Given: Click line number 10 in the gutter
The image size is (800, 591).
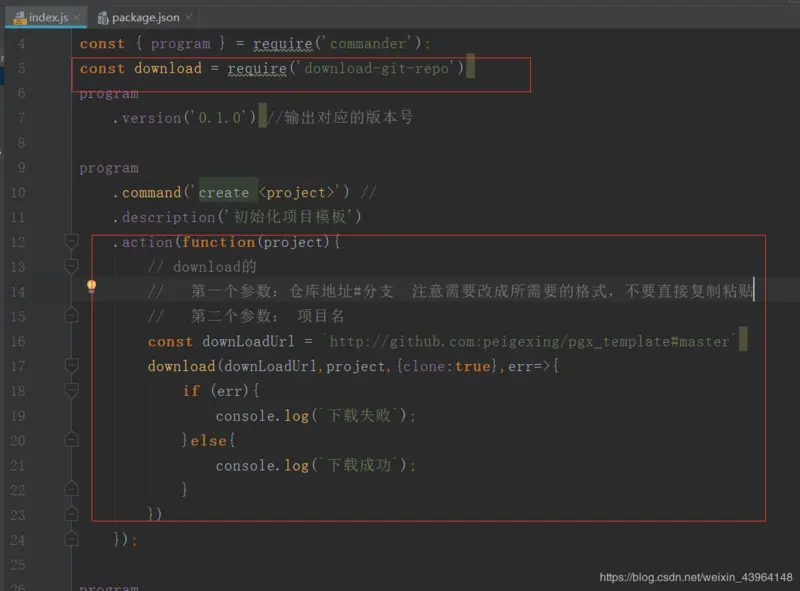Looking at the screenshot, I should point(18,192).
